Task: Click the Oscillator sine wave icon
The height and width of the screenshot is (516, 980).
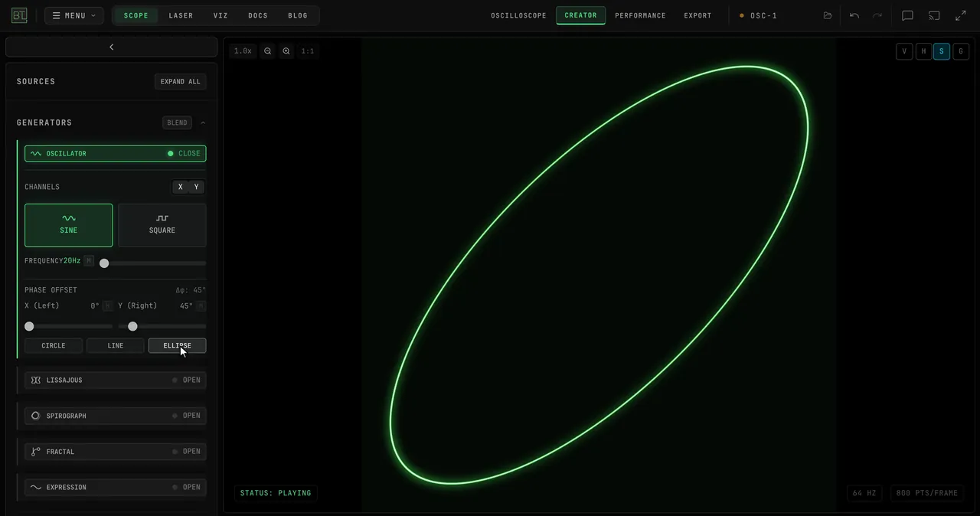Action: tap(36, 153)
